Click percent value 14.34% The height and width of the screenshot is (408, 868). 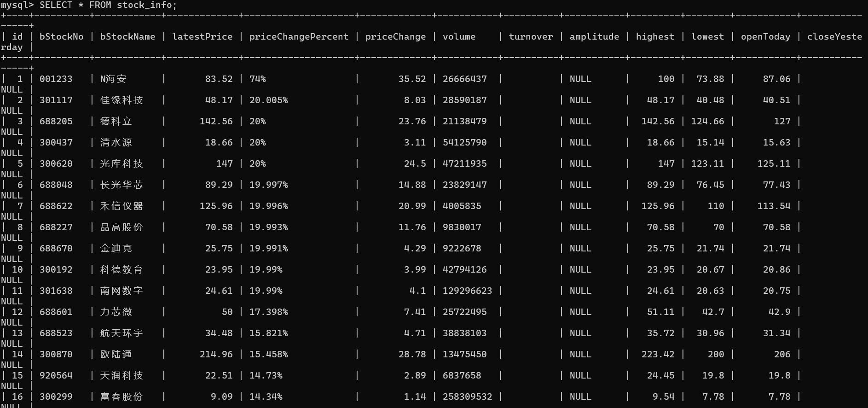(x=266, y=396)
